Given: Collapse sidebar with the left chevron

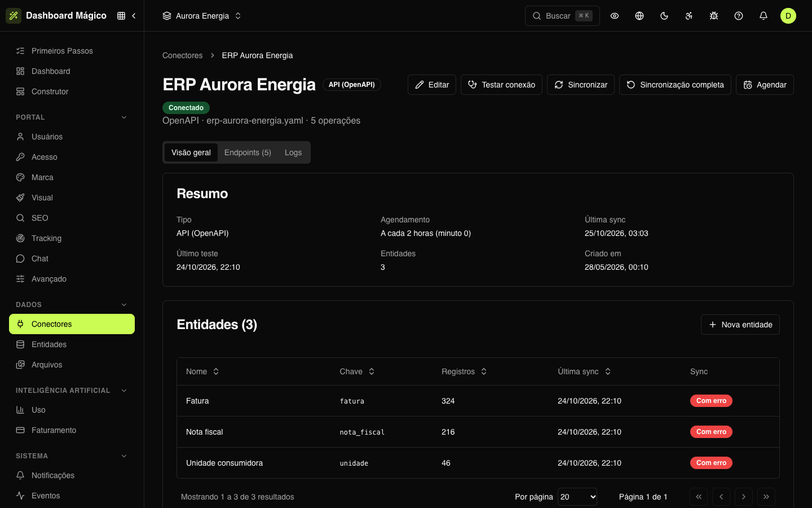Looking at the screenshot, I should [x=134, y=16].
